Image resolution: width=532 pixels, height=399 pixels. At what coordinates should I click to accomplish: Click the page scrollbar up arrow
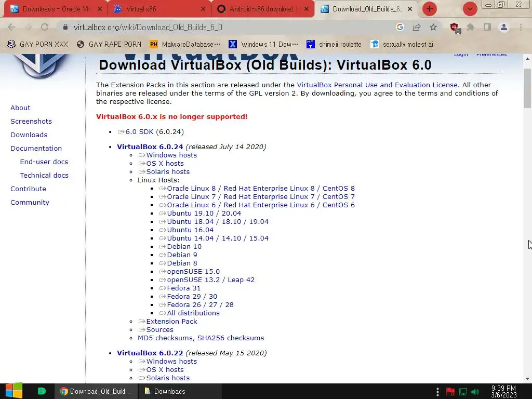[528, 59]
